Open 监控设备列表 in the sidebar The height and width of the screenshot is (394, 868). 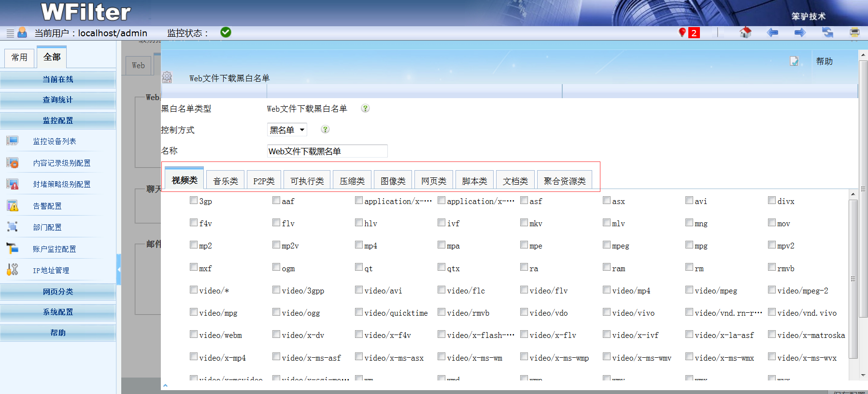point(55,141)
